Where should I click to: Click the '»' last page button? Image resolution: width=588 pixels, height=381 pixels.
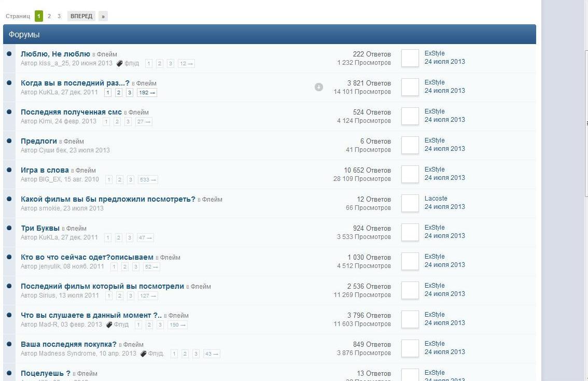(x=103, y=16)
